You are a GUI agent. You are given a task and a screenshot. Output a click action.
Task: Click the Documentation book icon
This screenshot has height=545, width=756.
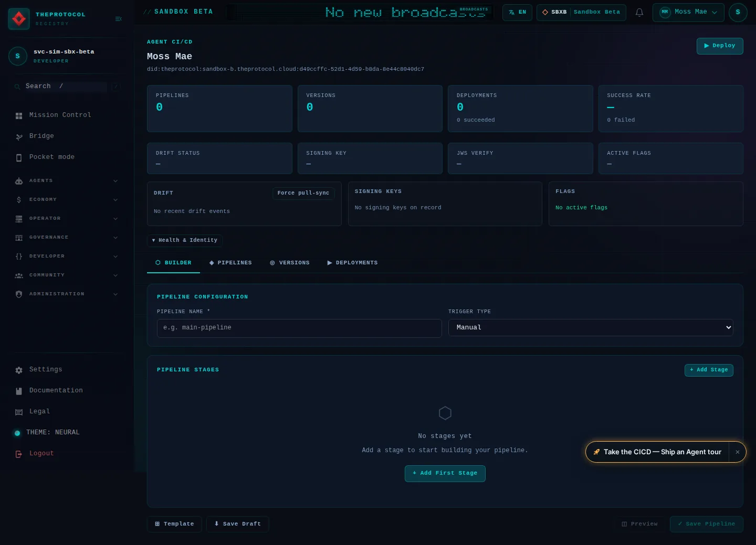coord(19,391)
